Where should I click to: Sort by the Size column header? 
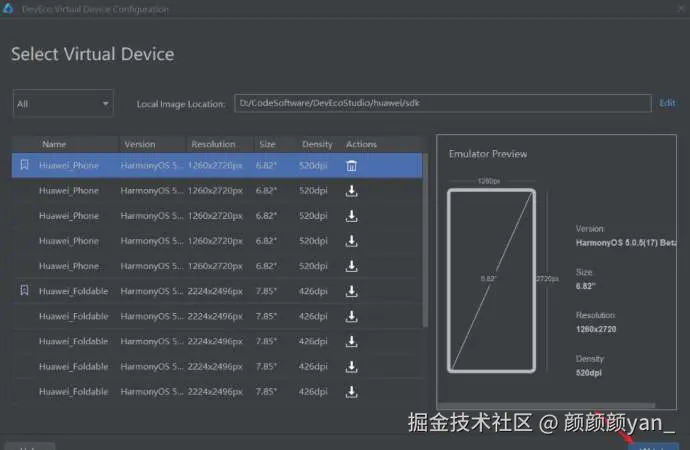(267, 144)
